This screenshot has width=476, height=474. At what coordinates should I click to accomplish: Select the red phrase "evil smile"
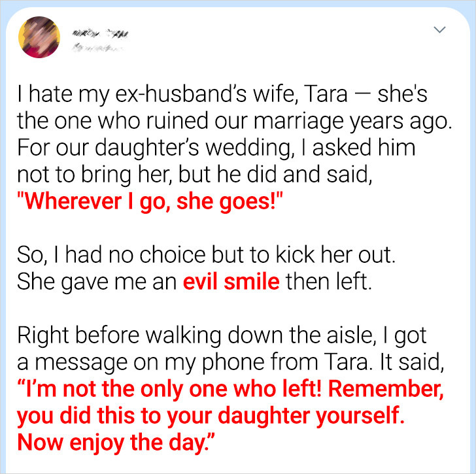tap(231, 282)
